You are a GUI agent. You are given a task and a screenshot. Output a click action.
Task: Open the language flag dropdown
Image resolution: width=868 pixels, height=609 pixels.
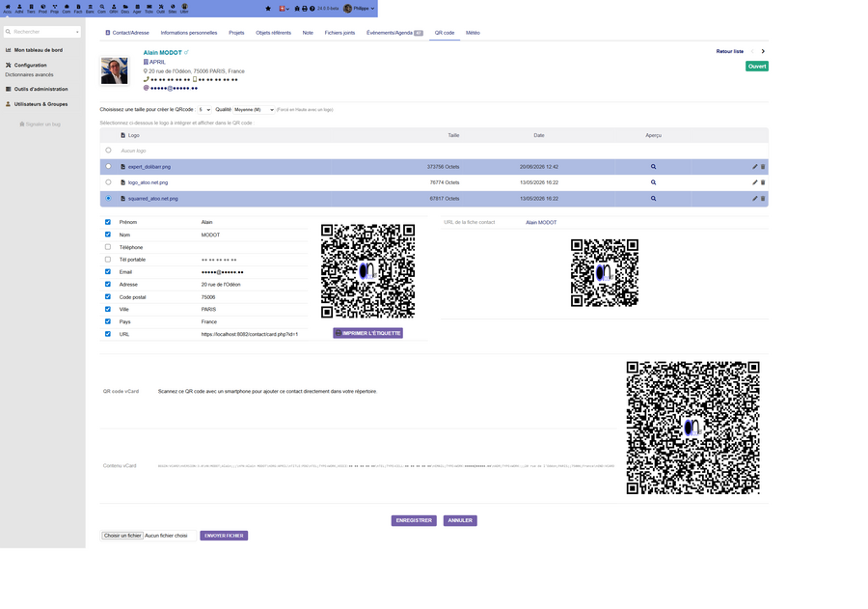coord(284,9)
